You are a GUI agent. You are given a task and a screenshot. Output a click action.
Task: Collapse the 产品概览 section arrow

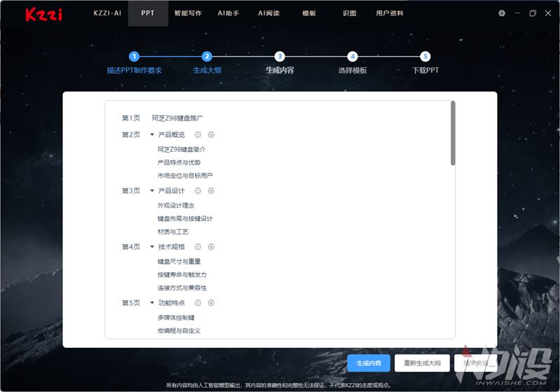[x=152, y=134]
